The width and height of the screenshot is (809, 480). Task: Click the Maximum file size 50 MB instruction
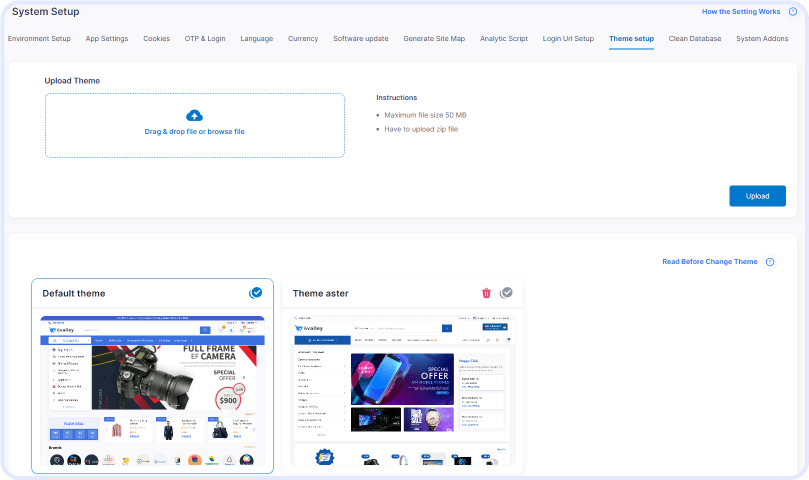425,115
